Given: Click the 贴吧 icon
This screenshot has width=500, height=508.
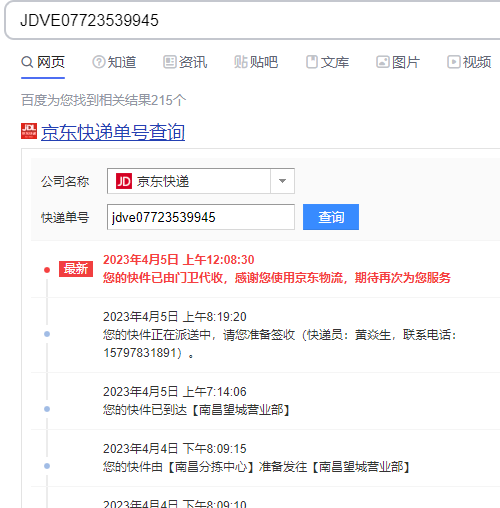Looking at the screenshot, I should 240,62.
